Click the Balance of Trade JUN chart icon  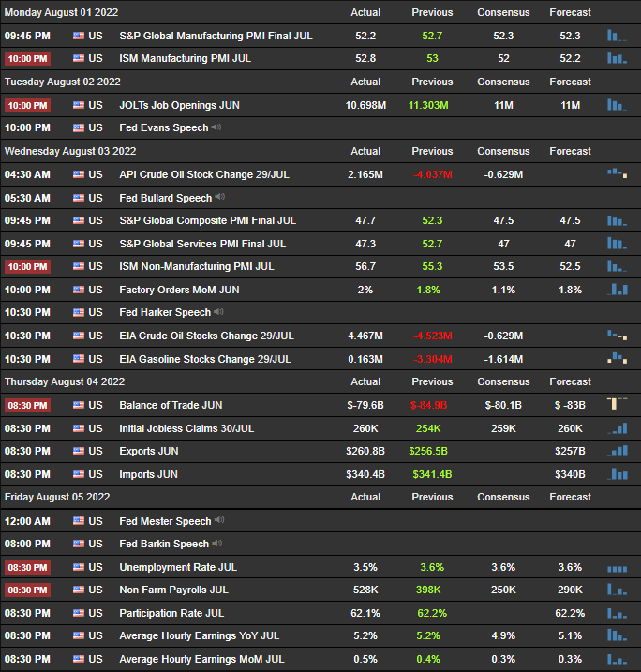pos(617,404)
